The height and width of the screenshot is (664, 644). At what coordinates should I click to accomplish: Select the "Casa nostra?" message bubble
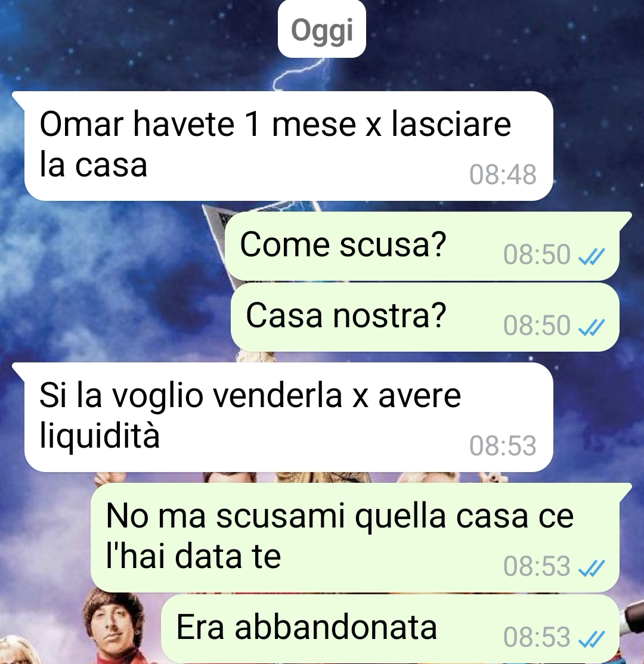click(x=425, y=317)
